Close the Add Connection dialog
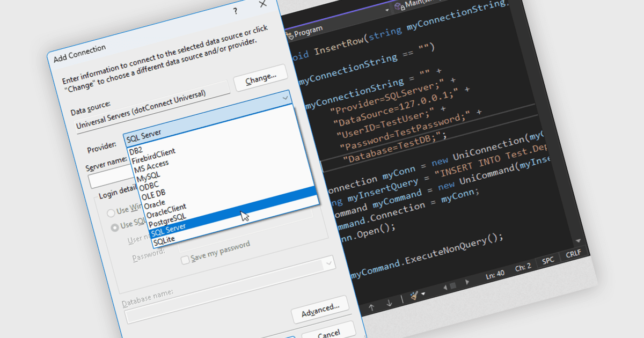 click(262, 4)
